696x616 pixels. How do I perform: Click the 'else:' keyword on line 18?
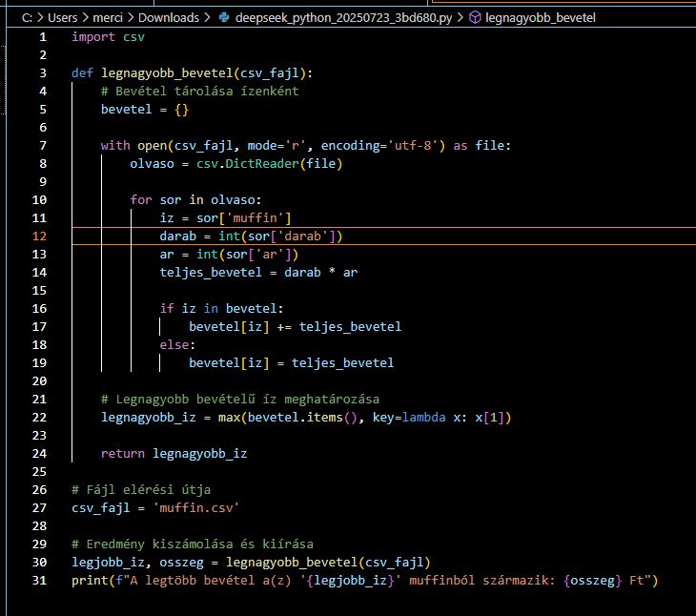pyautogui.click(x=176, y=345)
